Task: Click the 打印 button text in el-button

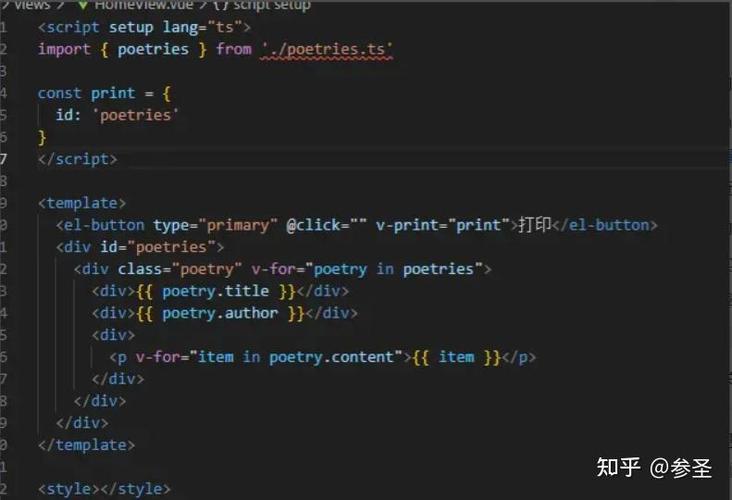Action: 534,225
